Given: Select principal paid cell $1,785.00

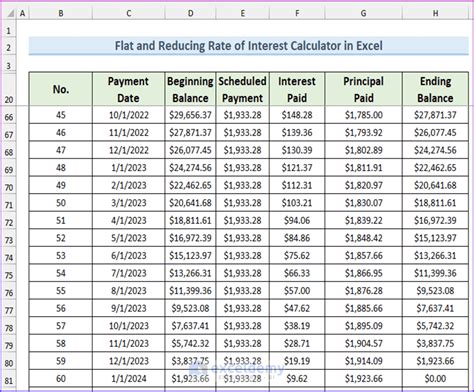Looking at the screenshot, I should point(363,115).
